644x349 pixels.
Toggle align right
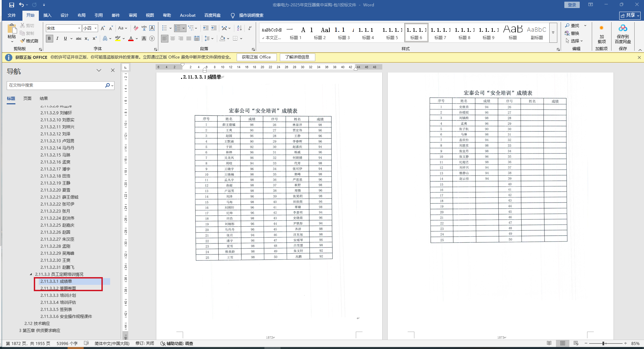click(x=181, y=39)
